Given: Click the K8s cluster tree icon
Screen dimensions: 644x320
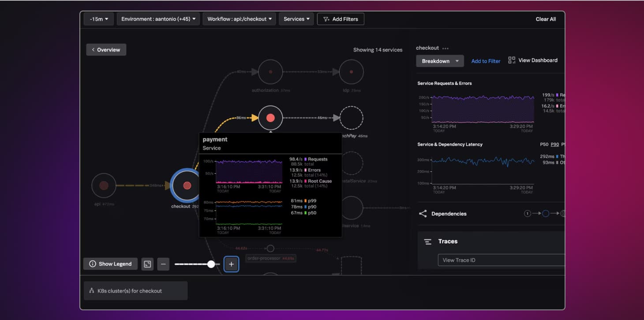Looking at the screenshot, I should tap(91, 290).
